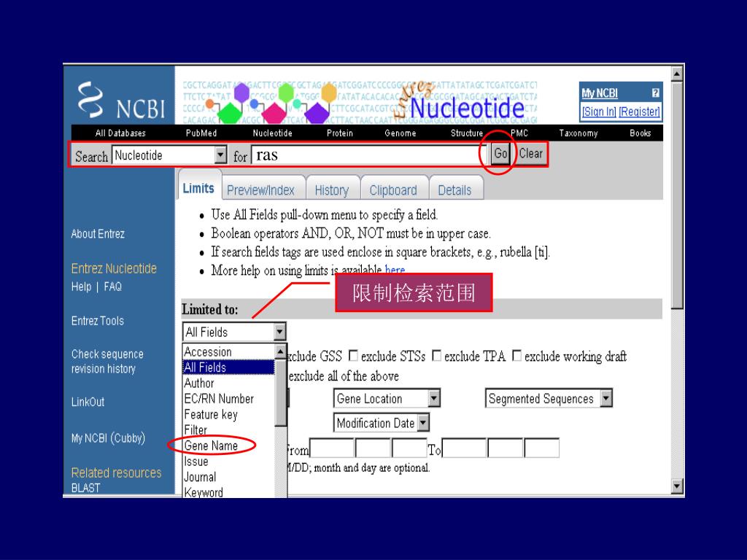Click the Go search button

500,153
